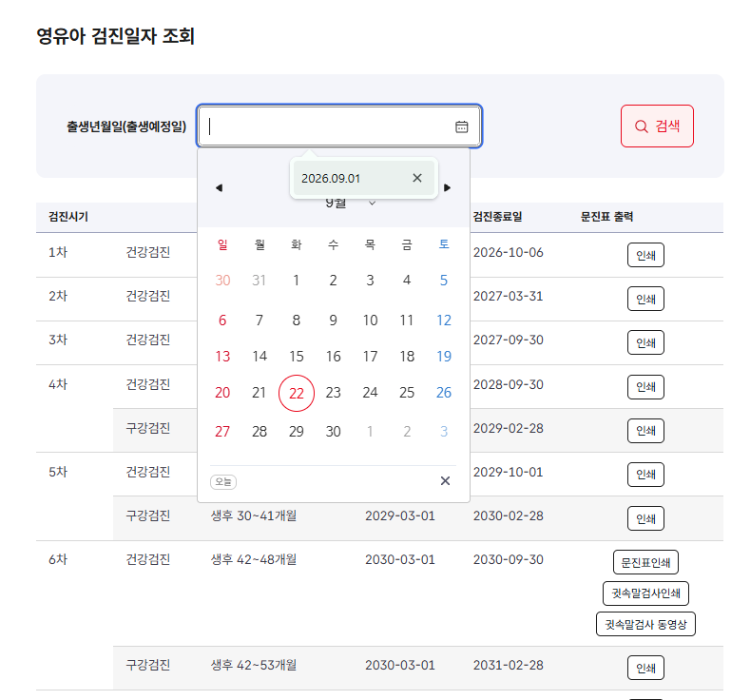Click 검진종료일 column header
This screenshot has width=731, height=700.
(497, 217)
